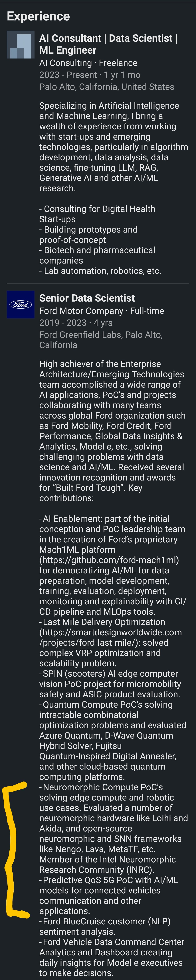This screenshot has width=196, height=980.
Task: Tap the Ford Vehicle Data Command Center bullet
Action: [111, 957]
